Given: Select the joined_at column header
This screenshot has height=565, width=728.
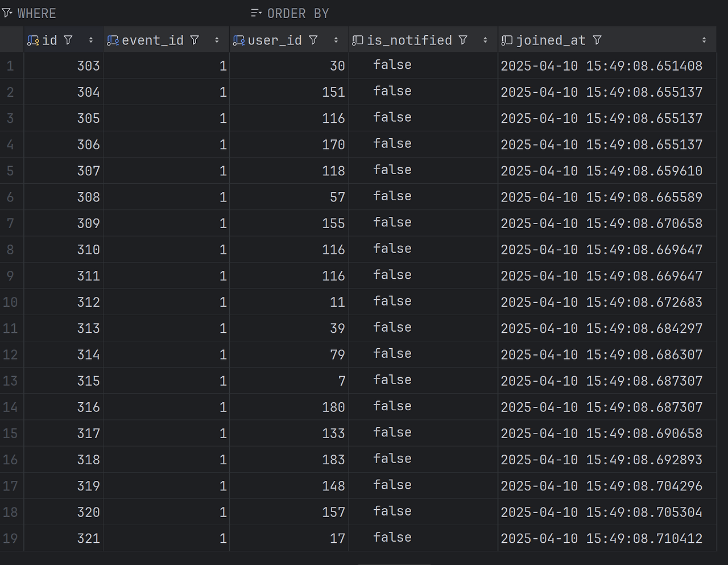Looking at the screenshot, I should (607, 40).
